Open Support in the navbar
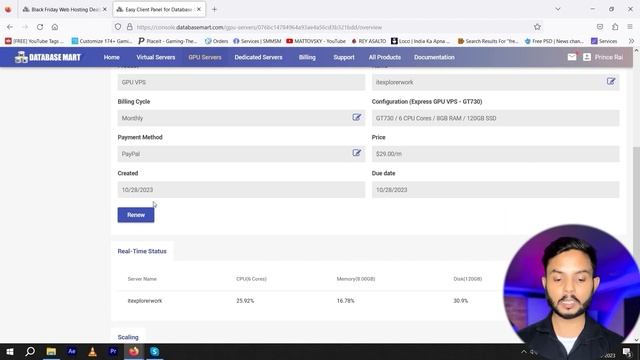Viewport: 640px width, 360px height. (344, 57)
